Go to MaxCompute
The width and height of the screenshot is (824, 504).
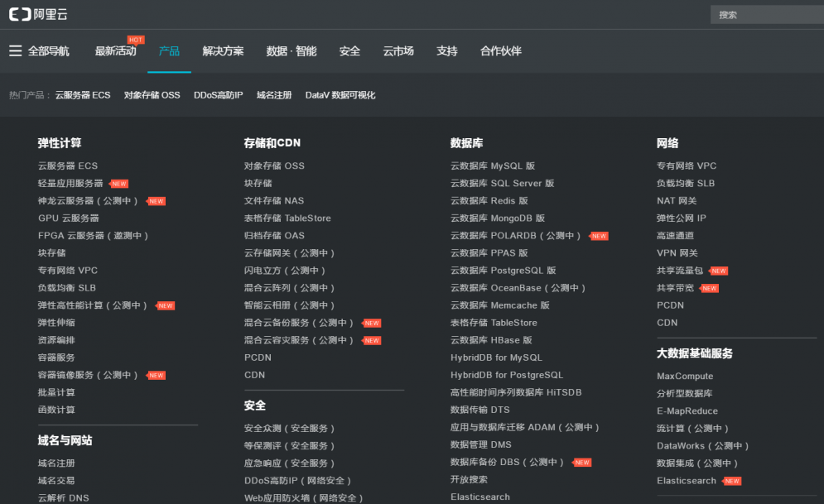click(685, 376)
